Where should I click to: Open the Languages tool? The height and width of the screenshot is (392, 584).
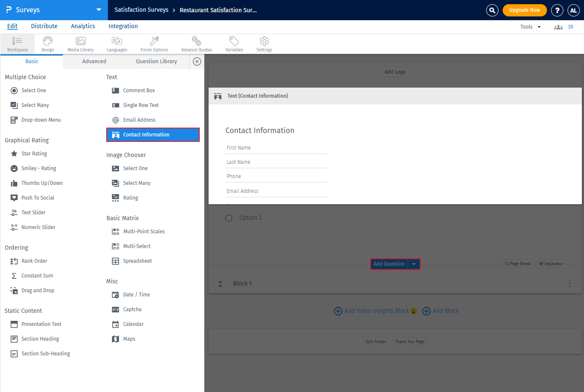tap(117, 44)
